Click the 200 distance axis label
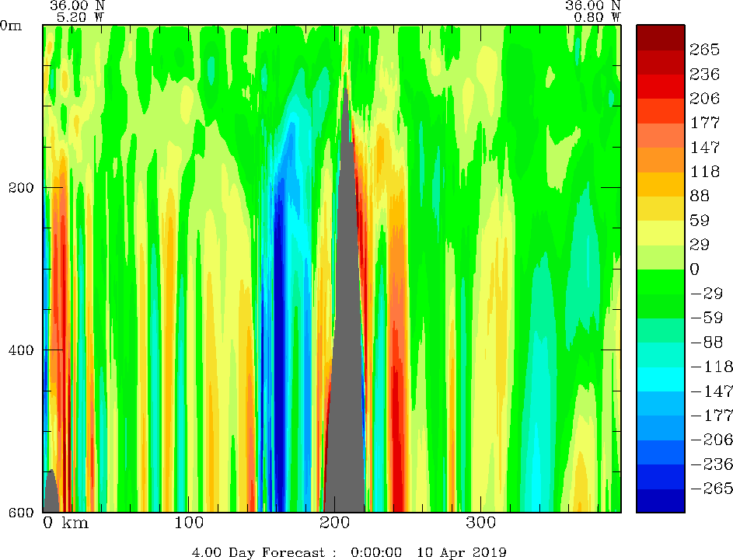 pos(335,523)
